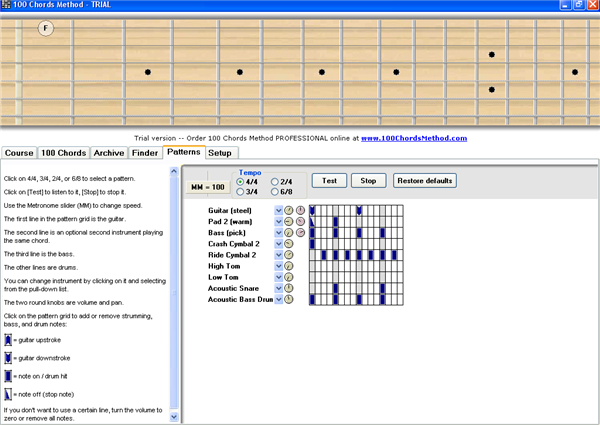Click the Ride Cymbal 2 volume knob

(288, 254)
